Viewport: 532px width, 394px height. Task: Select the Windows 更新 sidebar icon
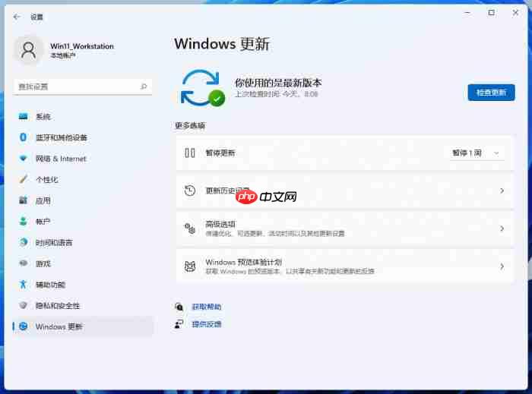click(x=23, y=326)
